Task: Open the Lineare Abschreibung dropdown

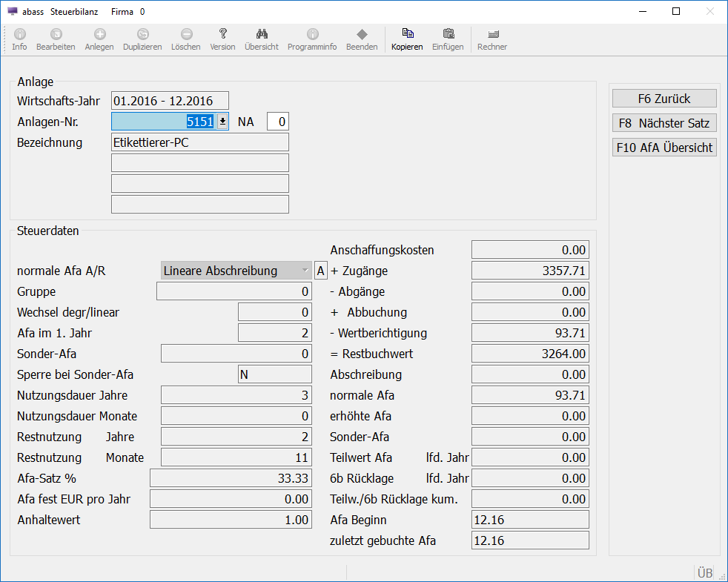Action: point(236,271)
